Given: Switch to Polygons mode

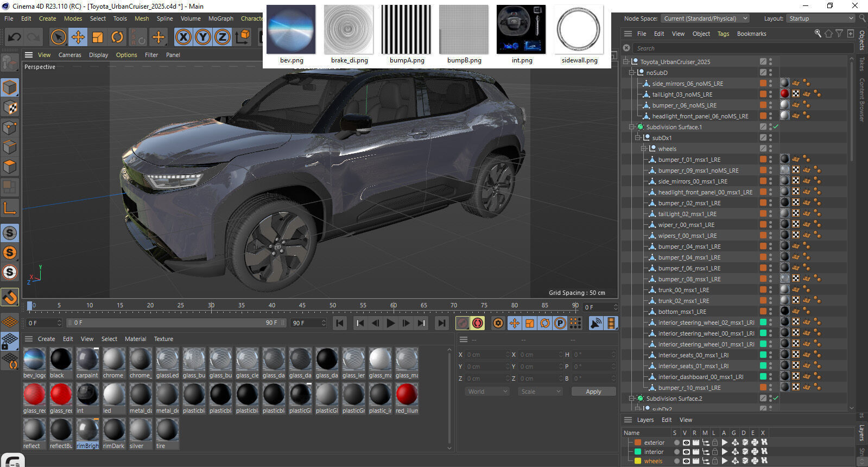Looking at the screenshot, I should pos(10,167).
